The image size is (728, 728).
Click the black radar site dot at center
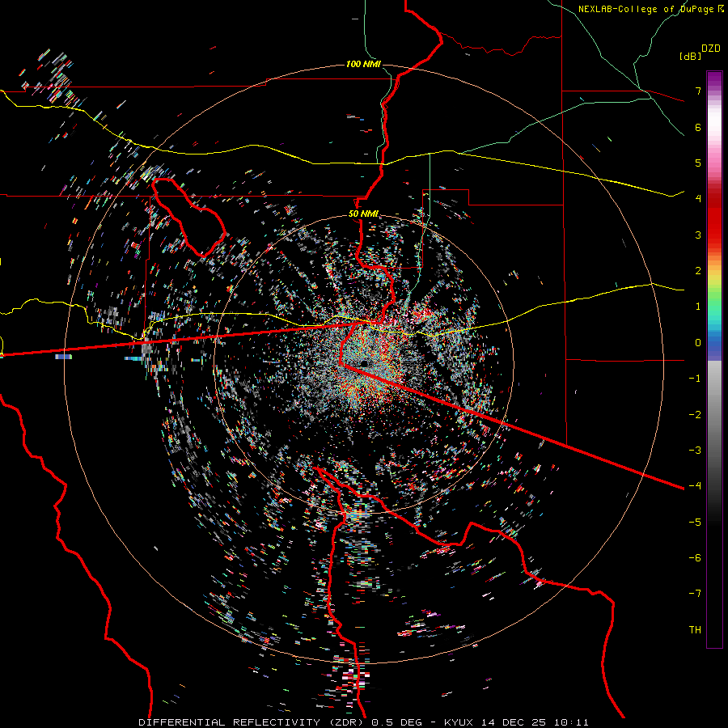tap(364, 363)
